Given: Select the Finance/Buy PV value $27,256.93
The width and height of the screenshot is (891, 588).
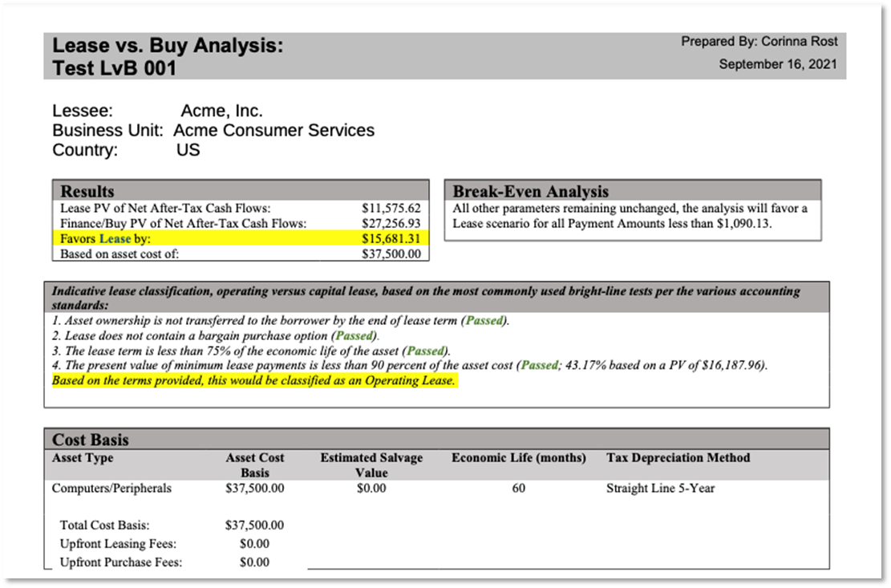Looking at the screenshot, I should coord(391,223).
